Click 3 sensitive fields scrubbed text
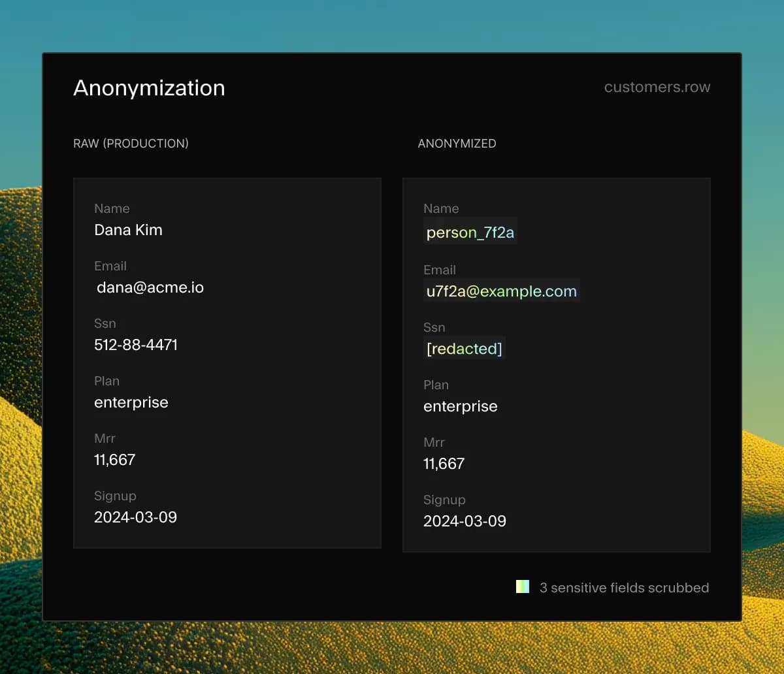The width and height of the screenshot is (784, 674). pyautogui.click(x=624, y=588)
